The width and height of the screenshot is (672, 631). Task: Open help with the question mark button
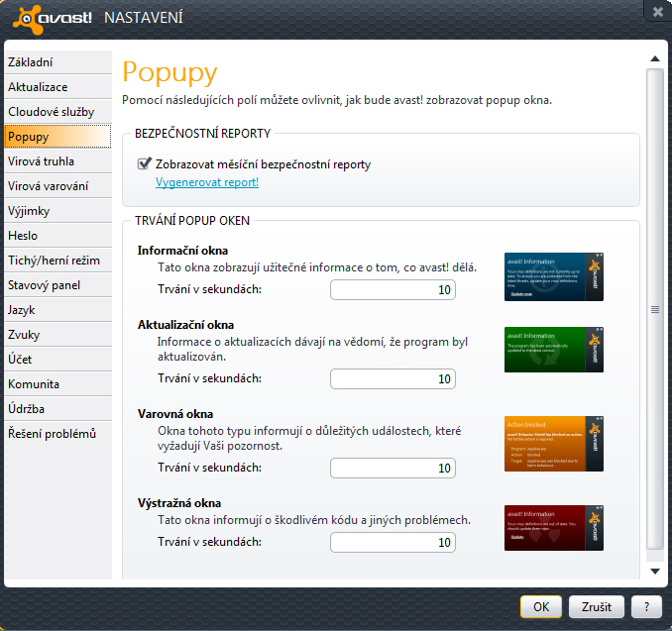click(646, 606)
